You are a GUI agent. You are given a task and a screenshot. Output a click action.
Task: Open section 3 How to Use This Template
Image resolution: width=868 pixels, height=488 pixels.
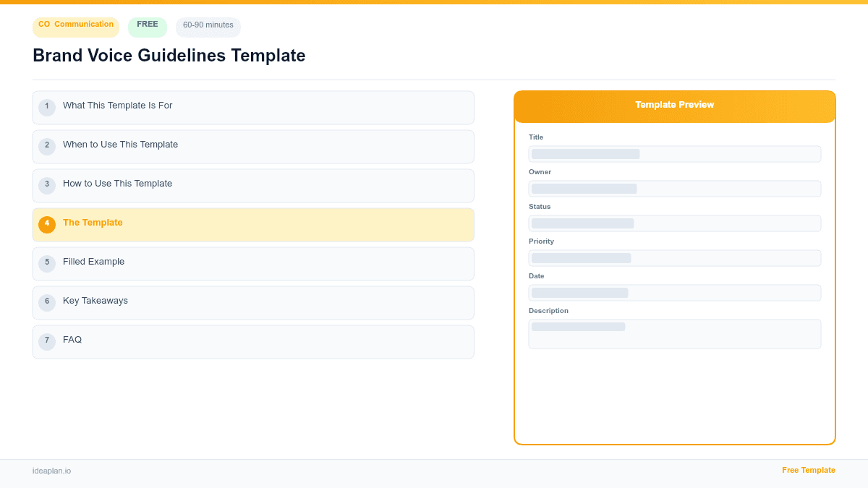(x=253, y=186)
